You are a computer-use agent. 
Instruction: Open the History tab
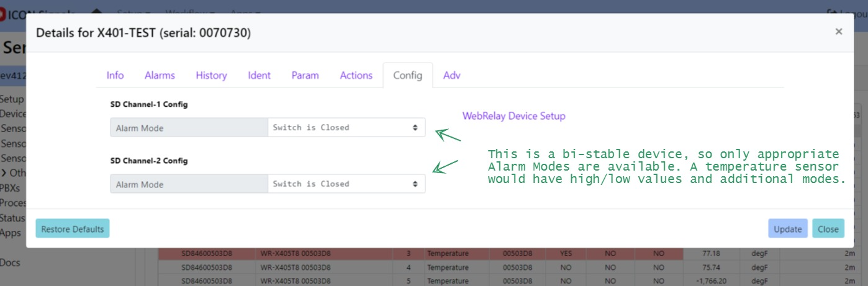pos(211,76)
